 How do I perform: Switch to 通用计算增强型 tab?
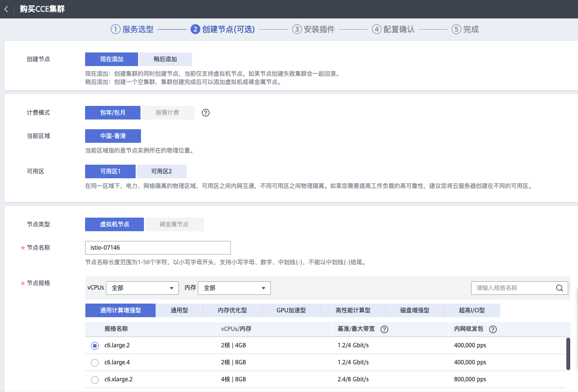point(121,310)
